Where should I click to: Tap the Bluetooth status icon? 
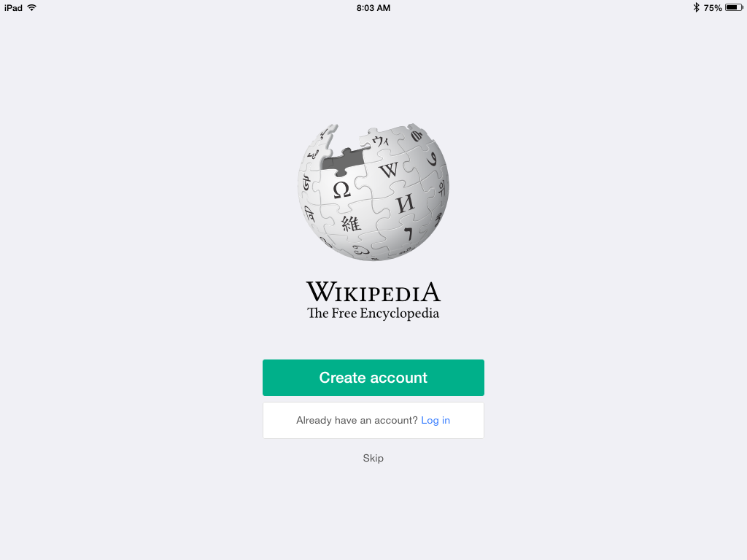[696, 7]
